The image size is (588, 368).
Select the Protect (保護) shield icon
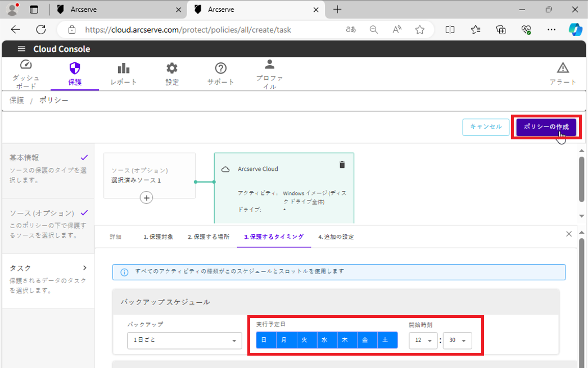coord(74,69)
